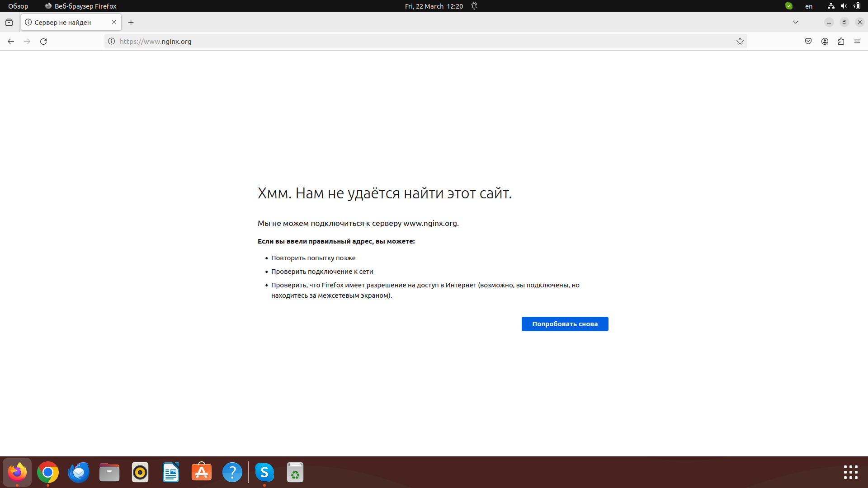Click the 'Повторить попытку позже' list item

click(313, 258)
